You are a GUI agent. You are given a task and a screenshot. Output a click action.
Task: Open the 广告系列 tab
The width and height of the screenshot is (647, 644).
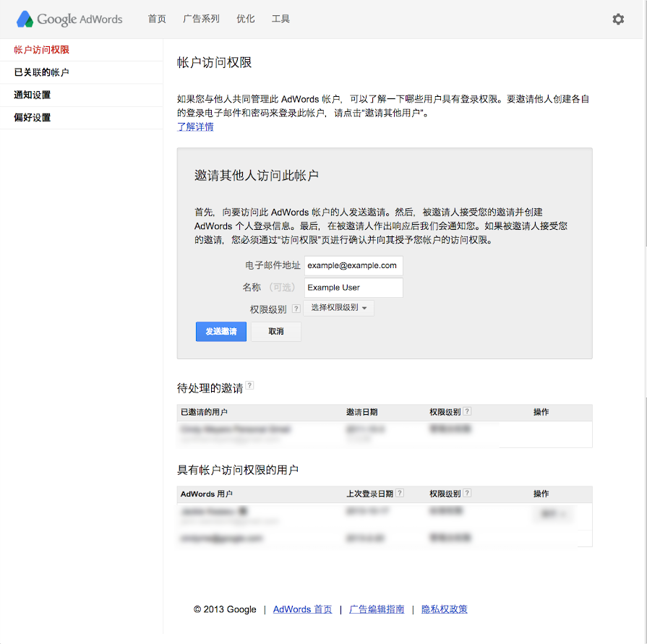201,19
